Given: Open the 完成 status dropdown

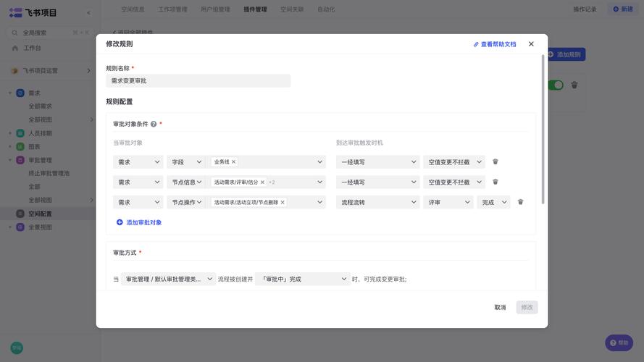Looking at the screenshot, I should pyautogui.click(x=493, y=202).
